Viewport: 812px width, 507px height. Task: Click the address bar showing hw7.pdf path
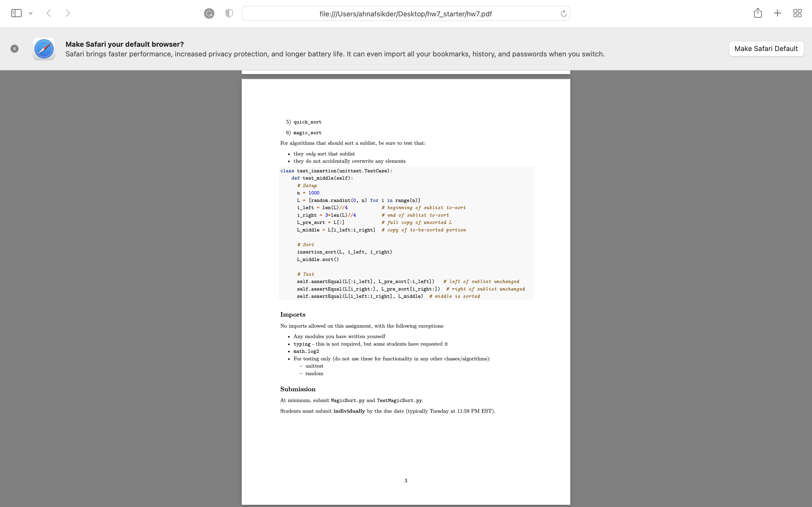pos(405,14)
